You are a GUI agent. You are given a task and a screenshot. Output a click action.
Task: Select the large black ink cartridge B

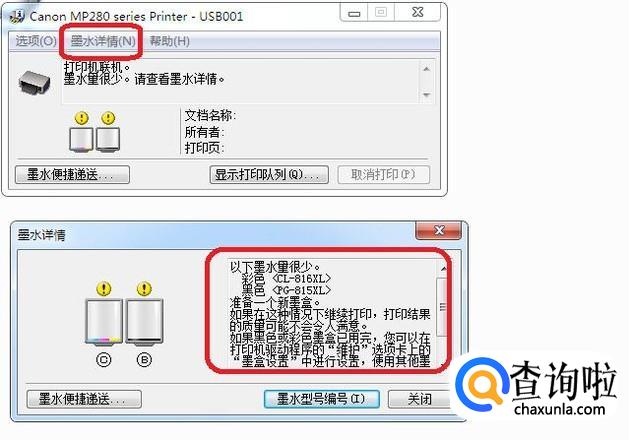click(x=144, y=321)
